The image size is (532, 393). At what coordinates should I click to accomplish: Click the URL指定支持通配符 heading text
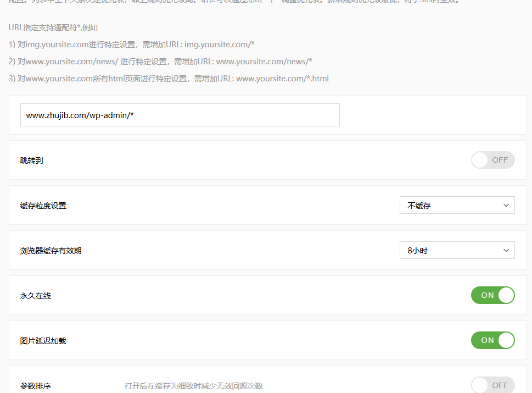53,27
